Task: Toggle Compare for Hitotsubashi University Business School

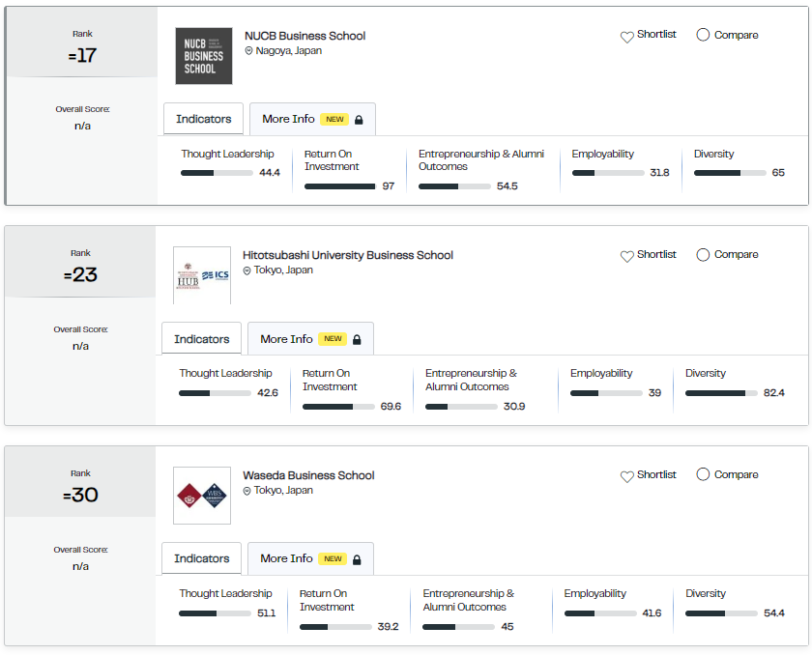Action: pyautogui.click(x=703, y=254)
